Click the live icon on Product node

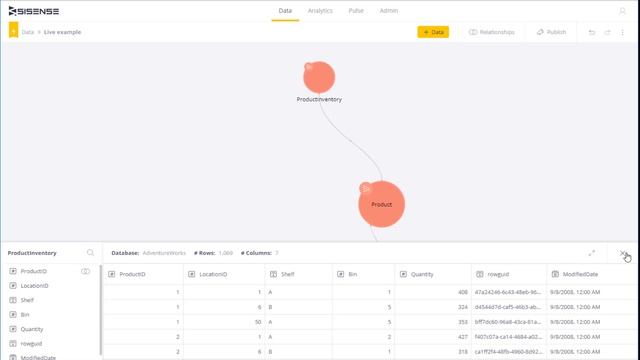[365, 188]
